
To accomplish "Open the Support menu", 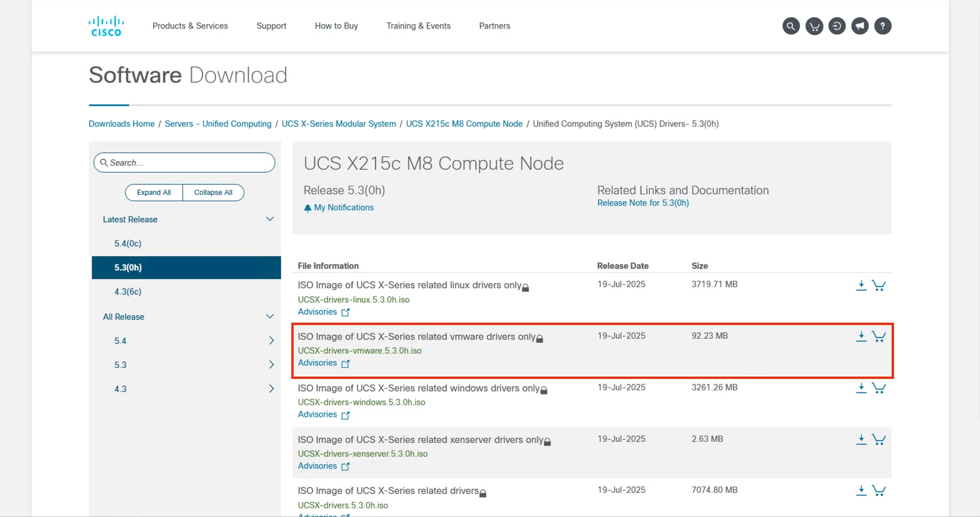I will [271, 26].
